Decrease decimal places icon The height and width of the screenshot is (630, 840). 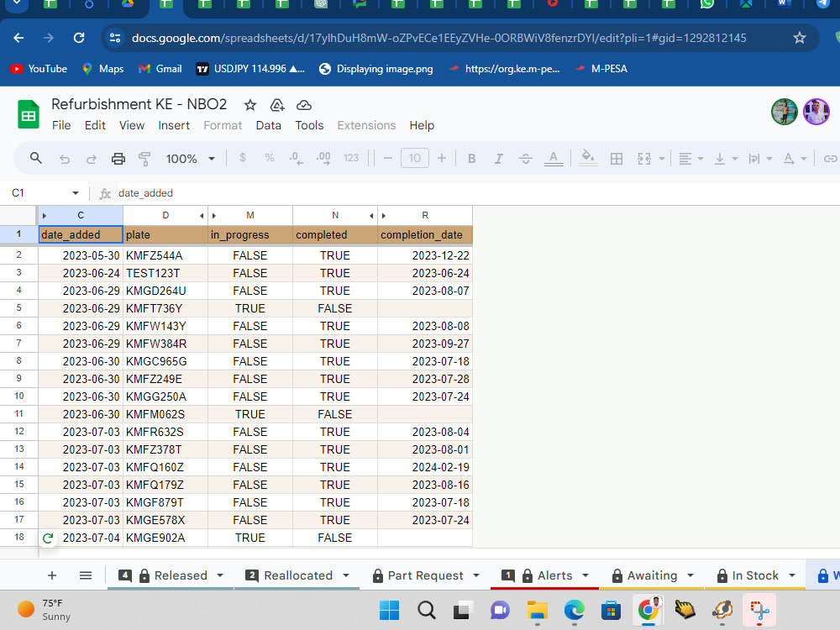pyautogui.click(x=296, y=158)
